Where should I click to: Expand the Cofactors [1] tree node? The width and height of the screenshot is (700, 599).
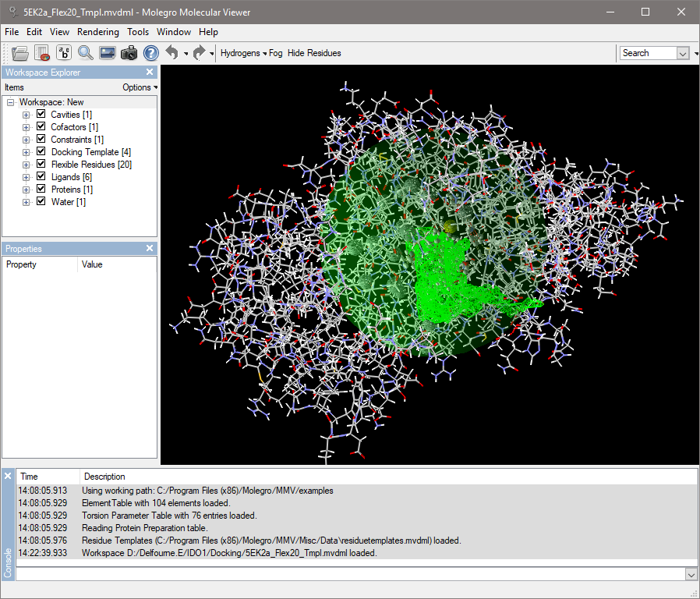[x=27, y=127]
